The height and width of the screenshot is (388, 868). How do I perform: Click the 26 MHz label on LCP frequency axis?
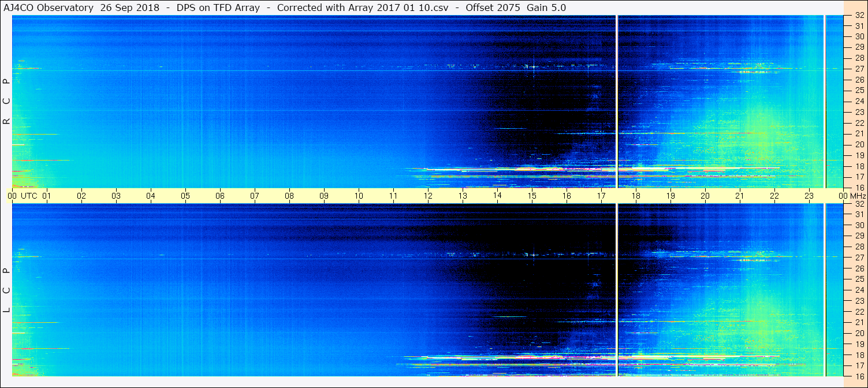[859, 268]
